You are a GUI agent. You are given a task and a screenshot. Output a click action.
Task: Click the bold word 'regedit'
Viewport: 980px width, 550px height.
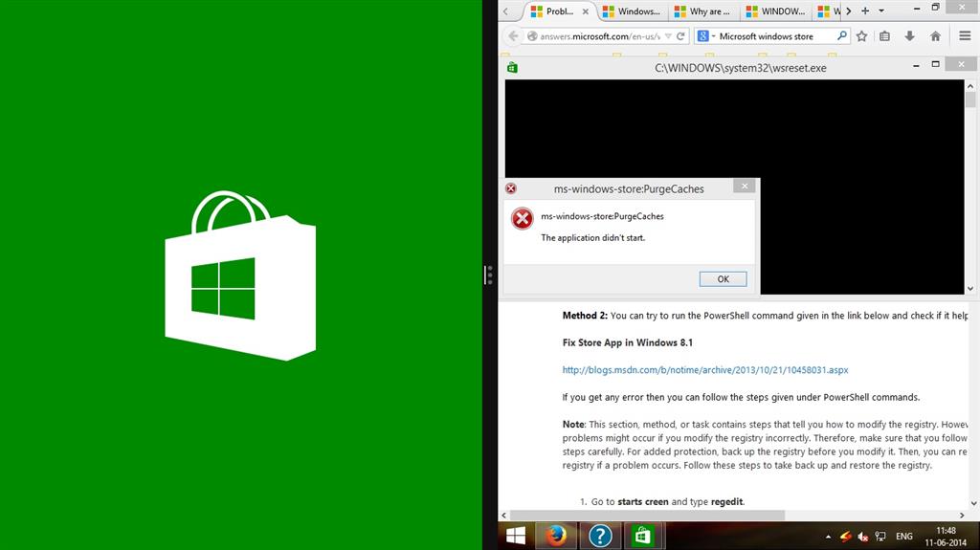coord(727,501)
